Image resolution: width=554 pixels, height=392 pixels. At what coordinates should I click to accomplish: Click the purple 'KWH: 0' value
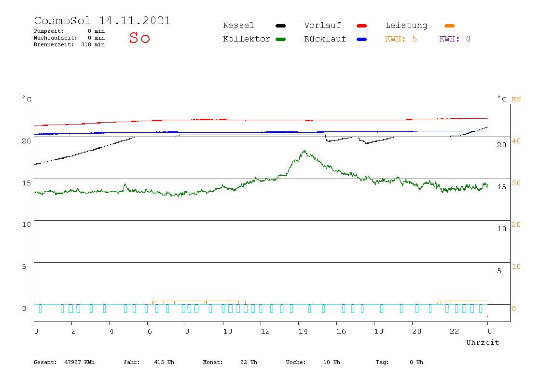click(x=455, y=39)
